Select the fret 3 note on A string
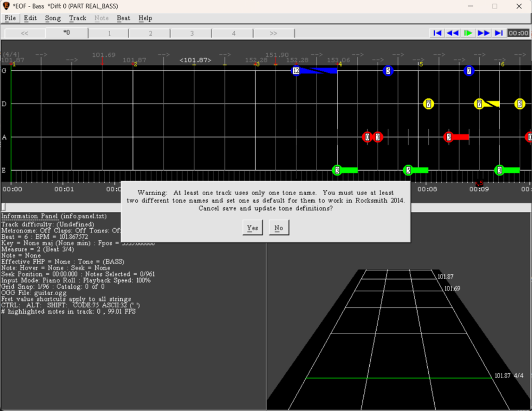This screenshot has height=411, width=532. click(378, 137)
